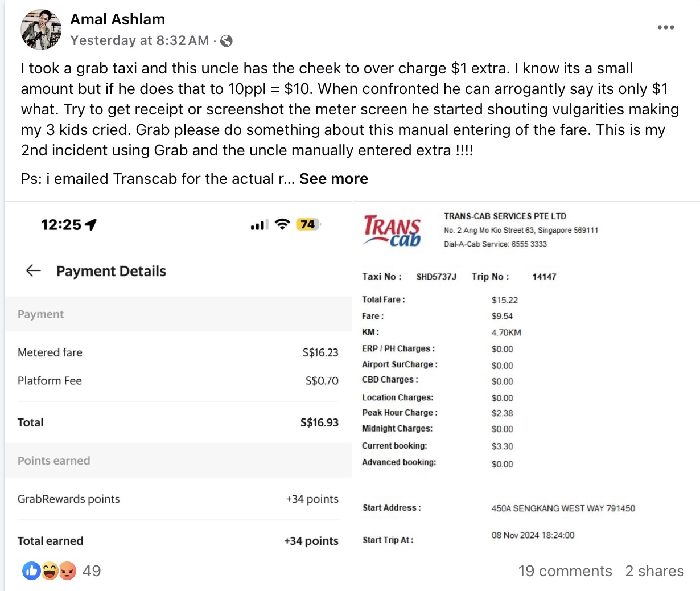The image size is (700, 591).
Task: Open Amal Ashlam's profile name link
Action: [118, 19]
